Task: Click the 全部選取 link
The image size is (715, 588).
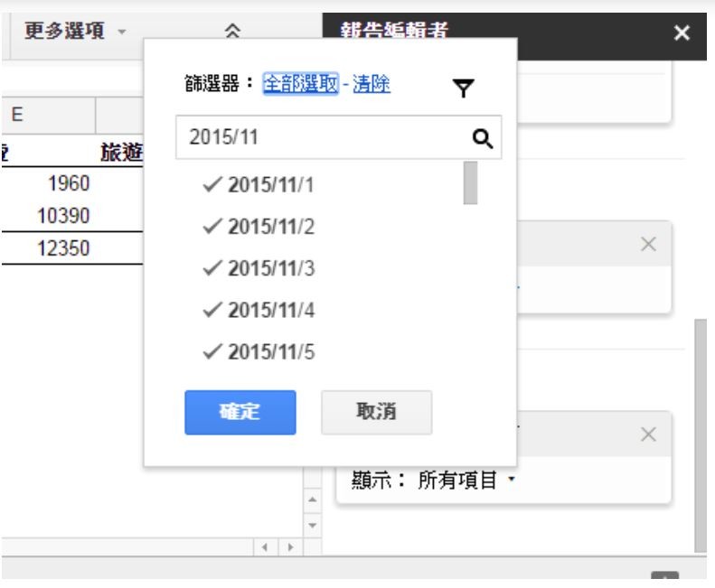Action: 300,84
